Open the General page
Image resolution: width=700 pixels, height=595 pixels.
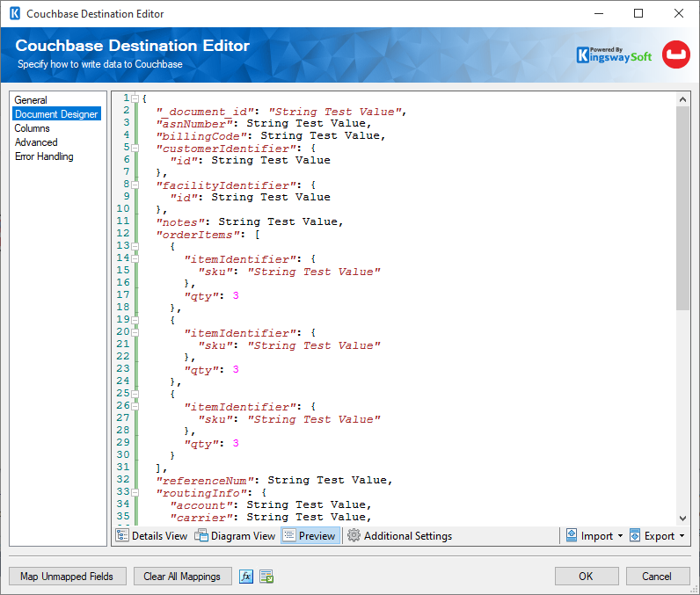coord(31,100)
